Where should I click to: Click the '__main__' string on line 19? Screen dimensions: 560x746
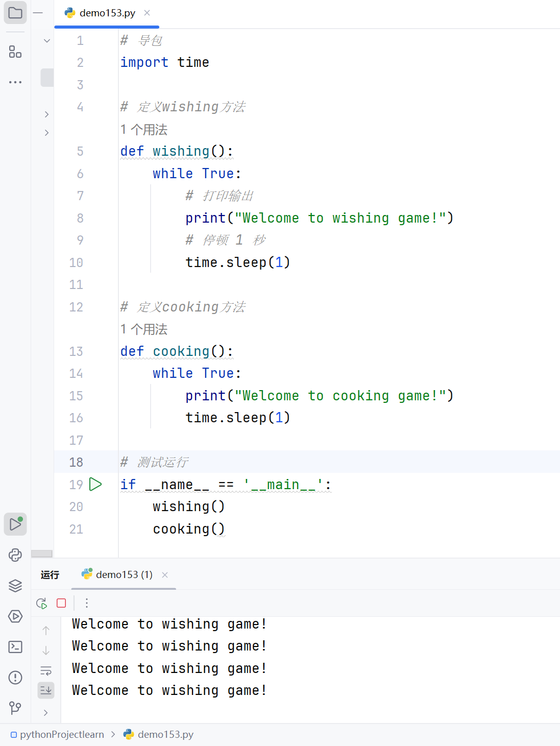[x=283, y=485]
